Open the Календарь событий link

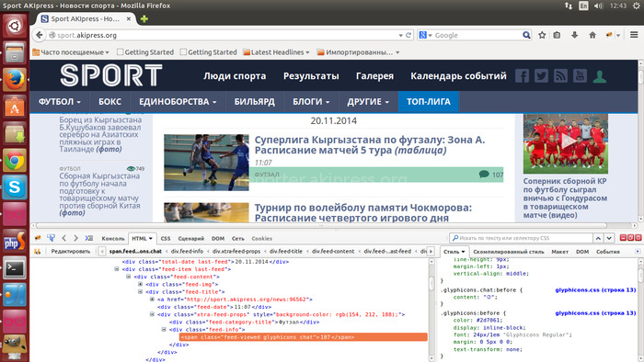[x=458, y=76]
